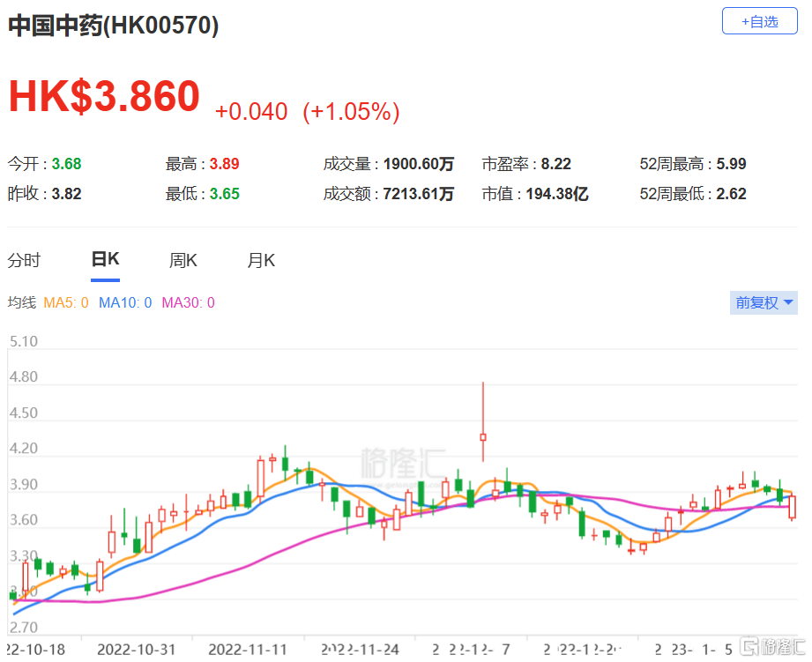Add stock to watchlist with +自选 button
This screenshot has height=662, width=812.
click(x=759, y=21)
